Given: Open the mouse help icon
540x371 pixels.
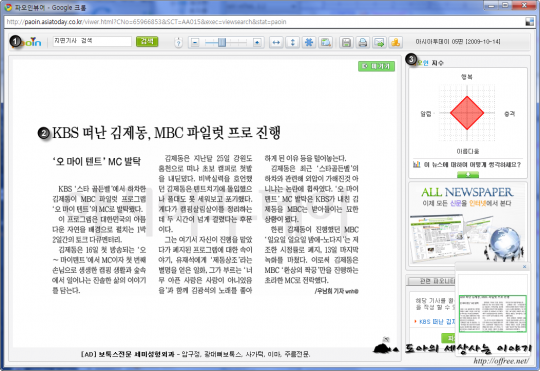Looking at the screenshot, I should [178, 42].
